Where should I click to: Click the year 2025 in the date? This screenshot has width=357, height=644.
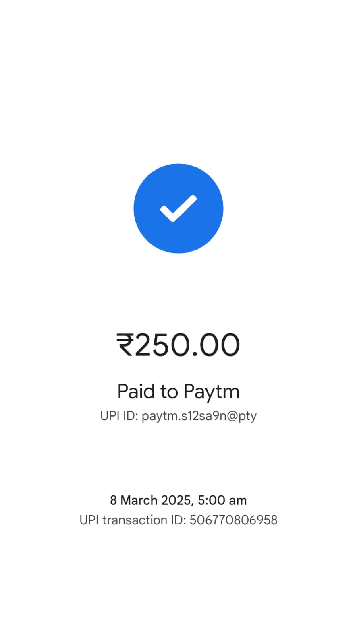[x=176, y=501]
